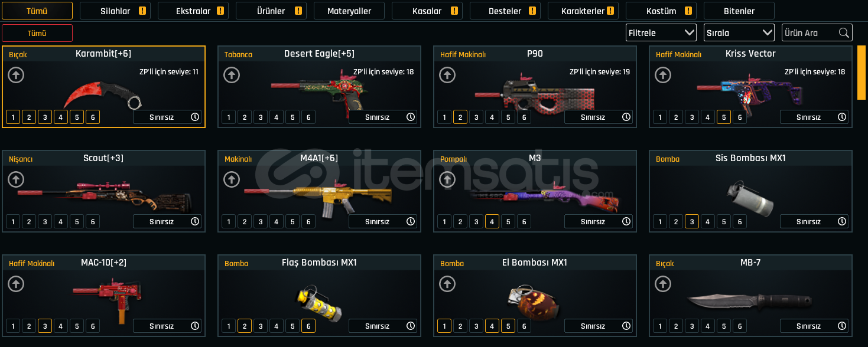Click the alert badge on the Silahlar tab
868x347 pixels.
tap(142, 11)
